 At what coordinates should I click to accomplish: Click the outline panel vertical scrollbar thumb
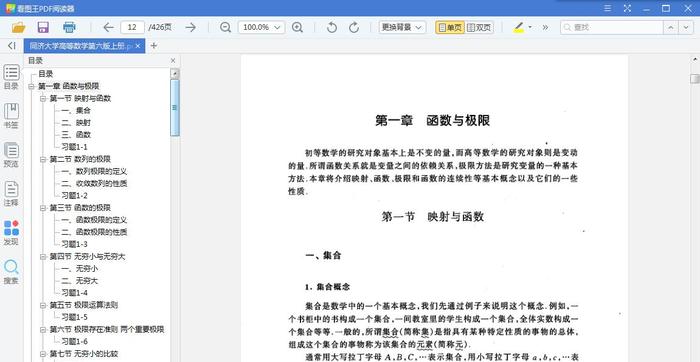coord(175,108)
